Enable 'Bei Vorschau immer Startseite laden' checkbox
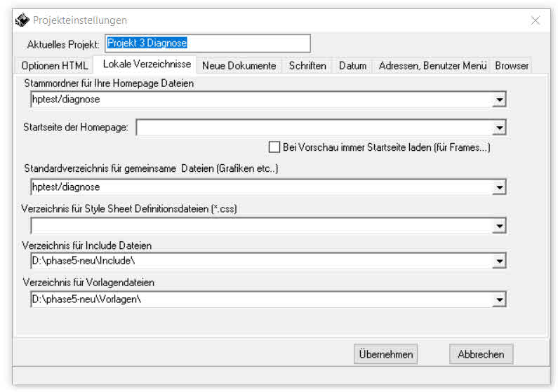558x392 pixels. [274, 147]
